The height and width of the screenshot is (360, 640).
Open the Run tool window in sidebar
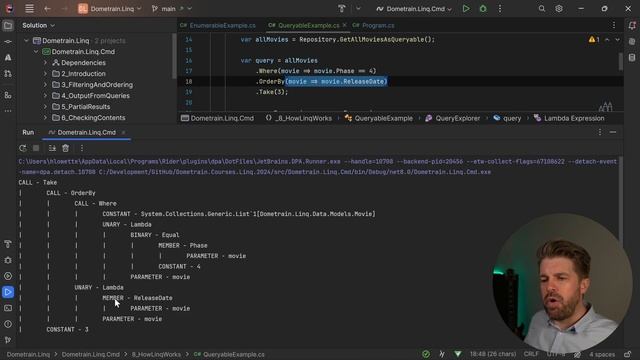click(x=8, y=292)
